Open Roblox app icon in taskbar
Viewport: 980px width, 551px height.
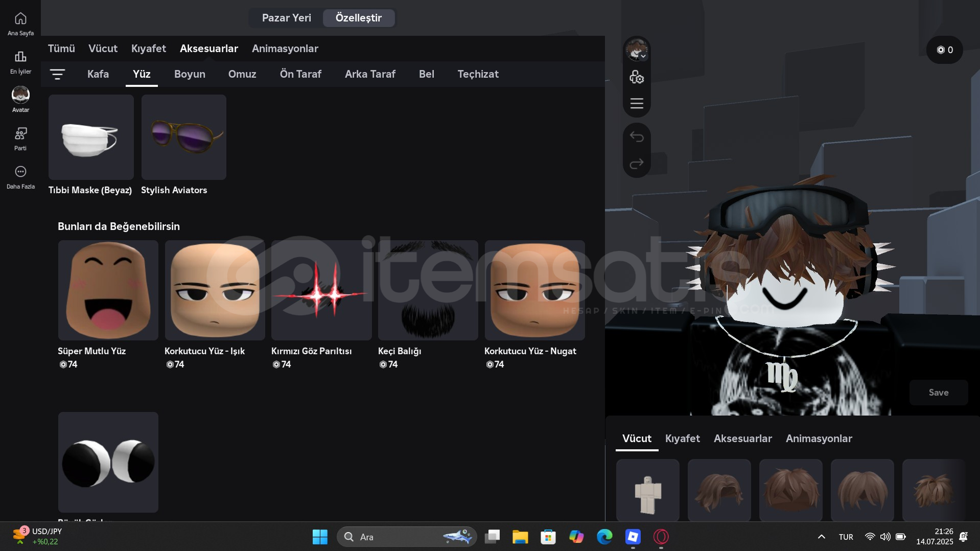click(x=633, y=537)
